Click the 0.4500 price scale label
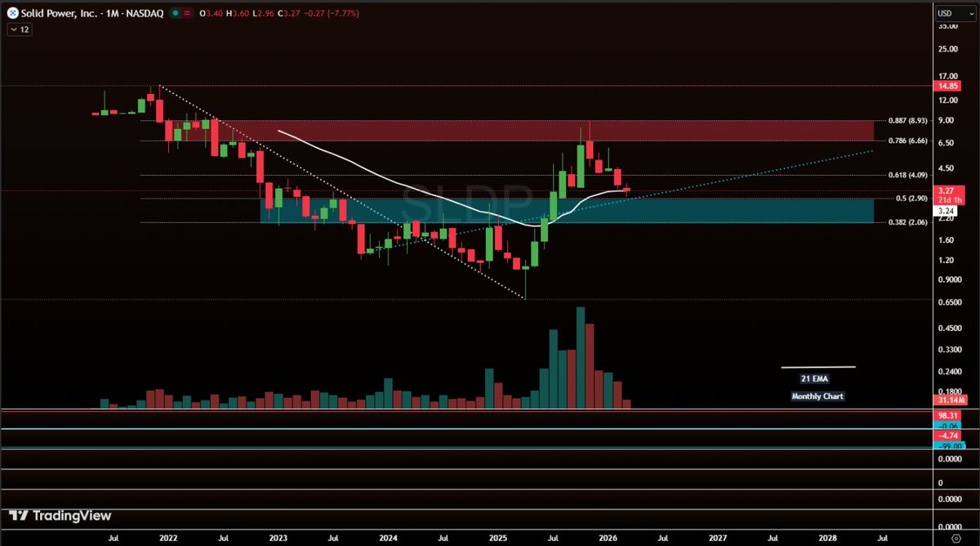This screenshot has height=546, width=980. pyautogui.click(x=951, y=328)
